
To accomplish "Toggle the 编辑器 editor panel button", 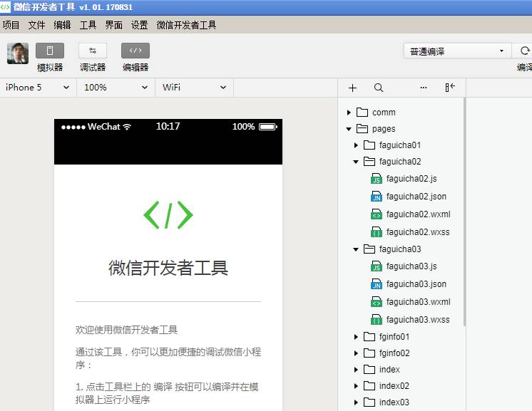I will pos(135,51).
